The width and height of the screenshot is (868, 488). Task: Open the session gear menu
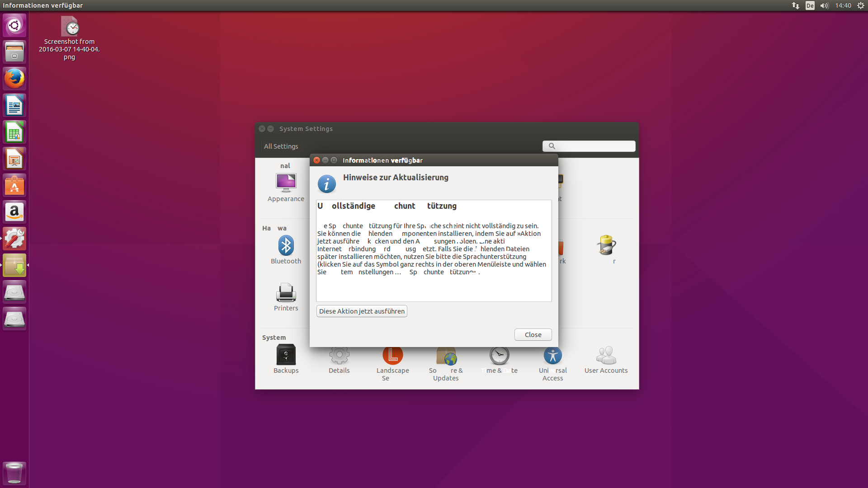coord(860,5)
